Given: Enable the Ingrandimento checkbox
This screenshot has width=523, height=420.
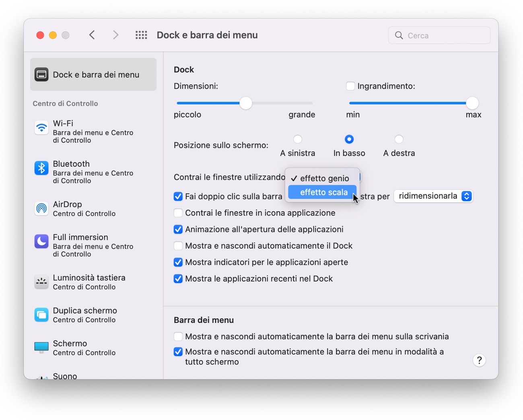Looking at the screenshot, I should [x=350, y=86].
